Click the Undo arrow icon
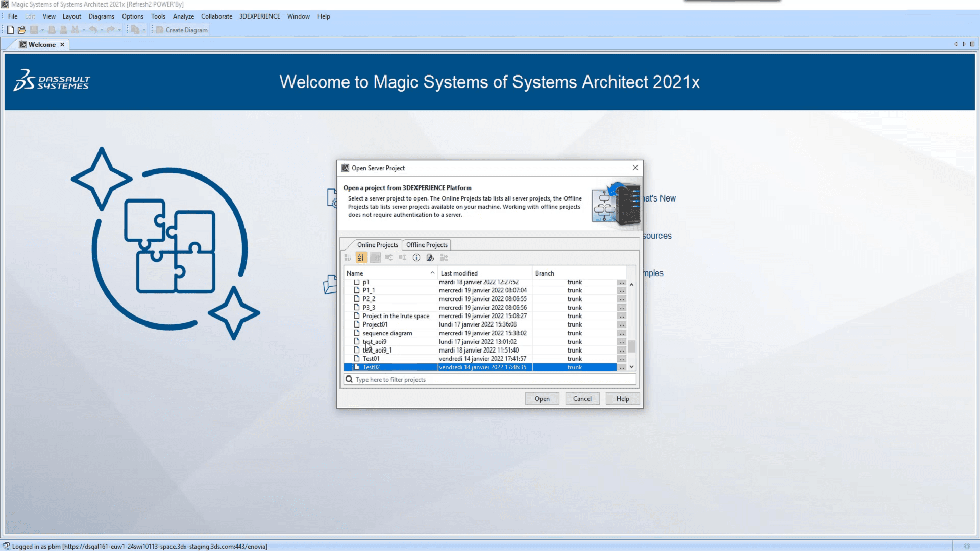 [x=92, y=30]
